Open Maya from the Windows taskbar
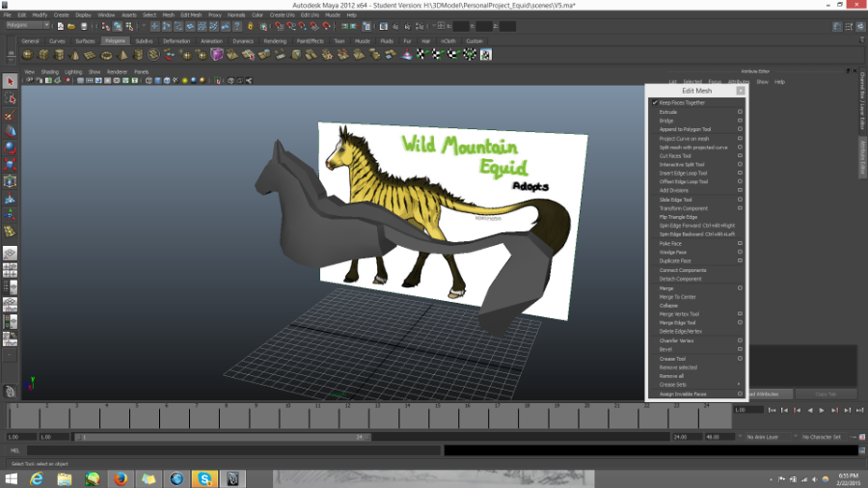The image size is (868, 488). click(x=233, y=479)
